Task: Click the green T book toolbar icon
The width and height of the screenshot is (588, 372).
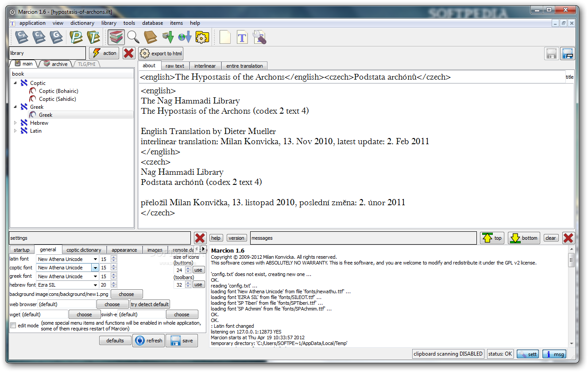Action: [93, 37]
